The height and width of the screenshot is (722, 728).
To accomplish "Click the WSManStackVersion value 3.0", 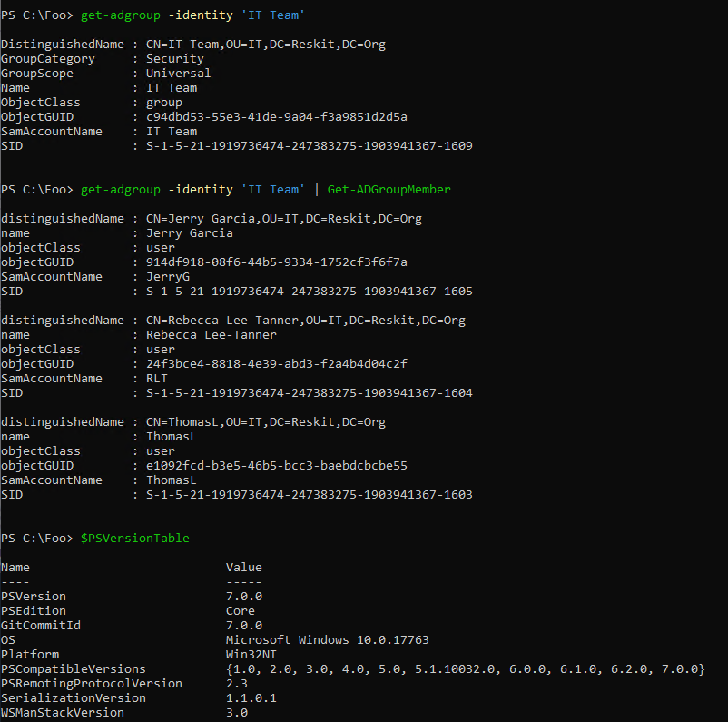I will [237, 712].
